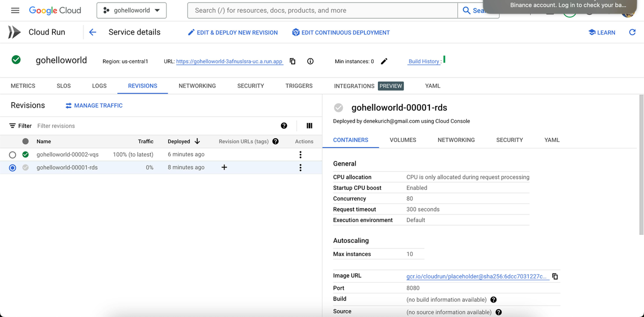Open column display options icon
644x317 pixels.
pos(309,125)
